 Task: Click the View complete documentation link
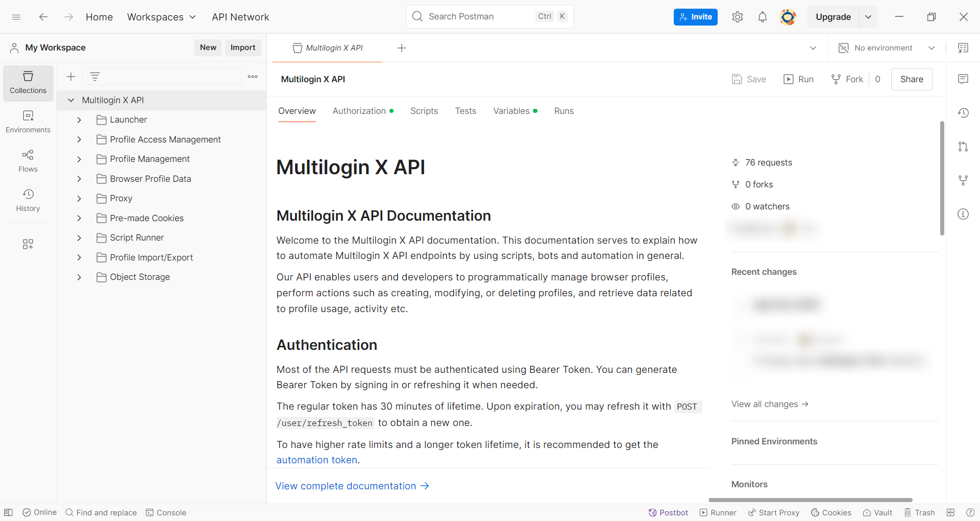pos(346,486)
